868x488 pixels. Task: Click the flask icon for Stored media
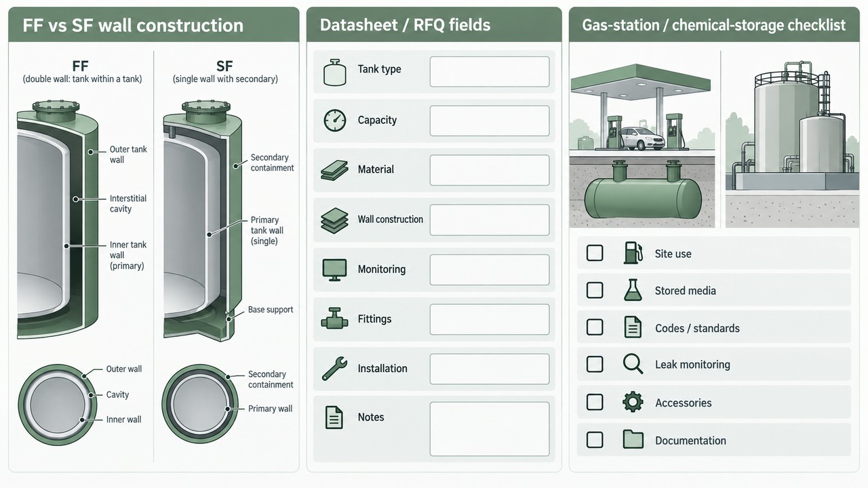point(633,290)
